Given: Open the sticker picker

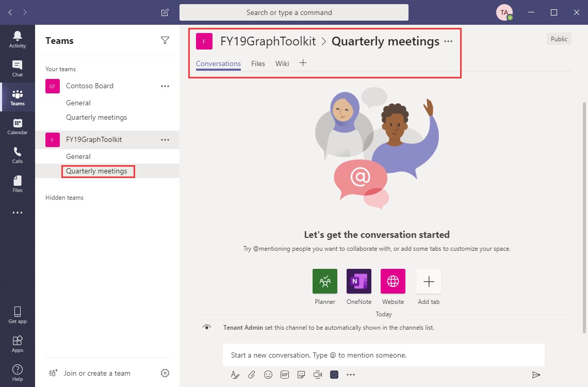Looking at the screenshot, I should click(301, 374).
